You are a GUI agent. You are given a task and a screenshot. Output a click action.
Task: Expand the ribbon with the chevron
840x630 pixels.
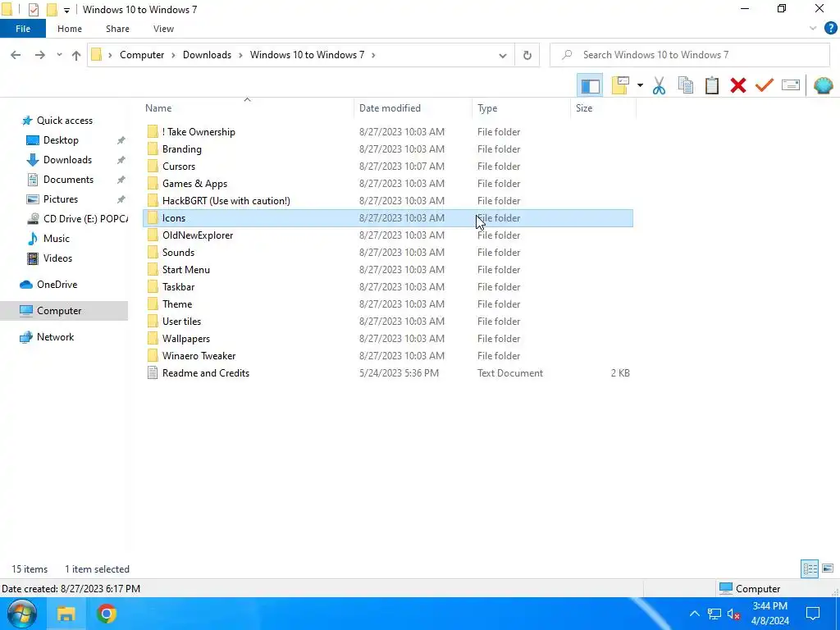tap(813, 29)
